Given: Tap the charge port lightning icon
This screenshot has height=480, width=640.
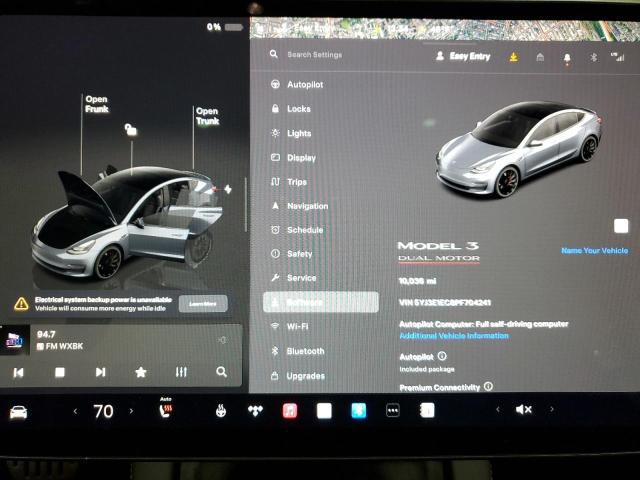Looking at the screenshot, I should (228, 189).
